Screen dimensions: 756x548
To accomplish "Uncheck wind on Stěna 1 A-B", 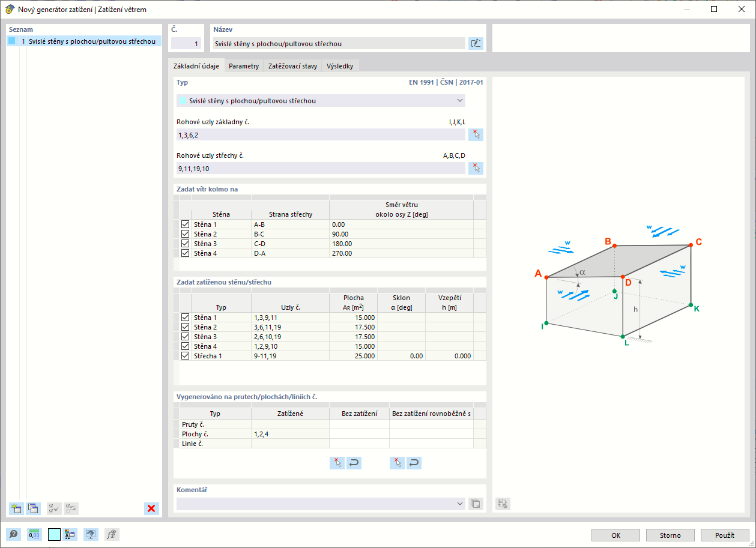I will point(185,224).
